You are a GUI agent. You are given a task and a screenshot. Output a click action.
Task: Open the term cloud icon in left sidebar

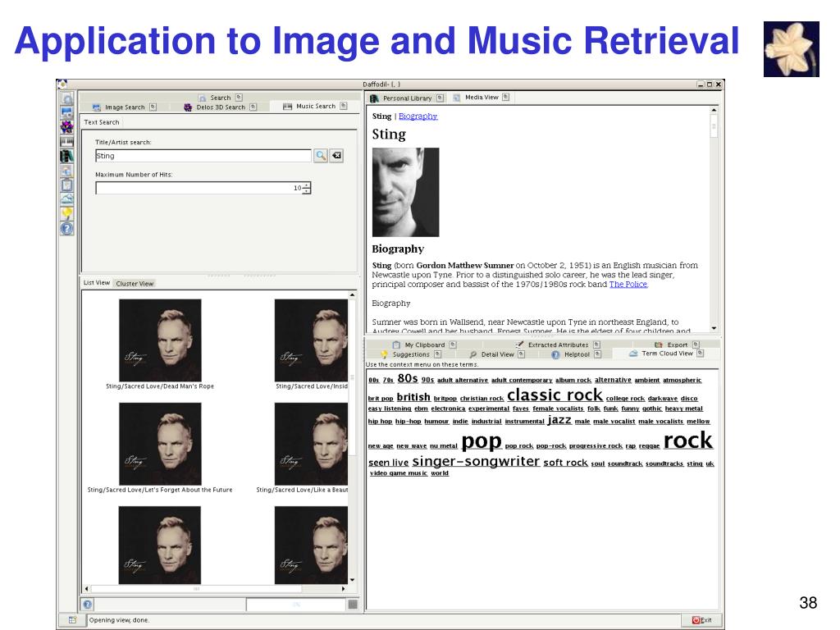point(67,199)
